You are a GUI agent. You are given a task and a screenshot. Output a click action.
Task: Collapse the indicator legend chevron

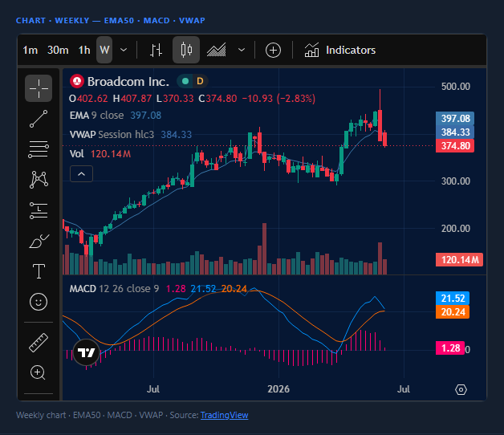click(82, 174)
